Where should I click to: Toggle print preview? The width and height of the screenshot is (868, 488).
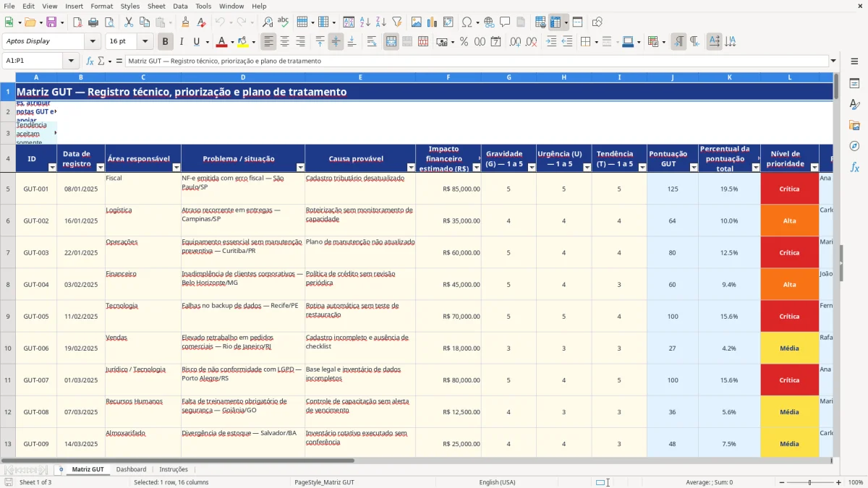click(x=109, y=22)
